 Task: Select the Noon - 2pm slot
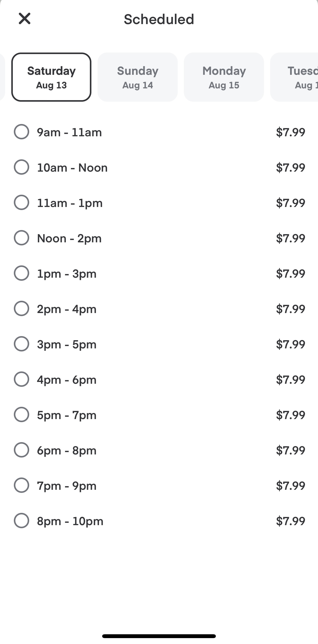tap(22, 238)
